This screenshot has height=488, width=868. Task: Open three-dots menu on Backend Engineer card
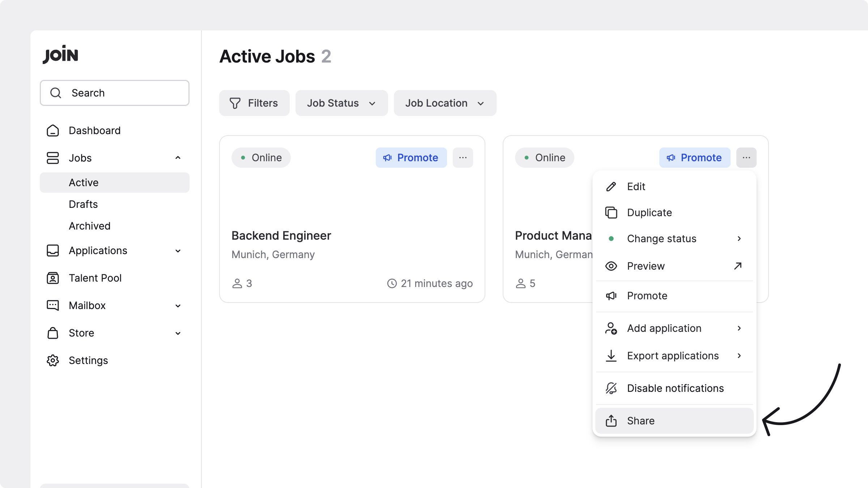[x=463, y=158]
